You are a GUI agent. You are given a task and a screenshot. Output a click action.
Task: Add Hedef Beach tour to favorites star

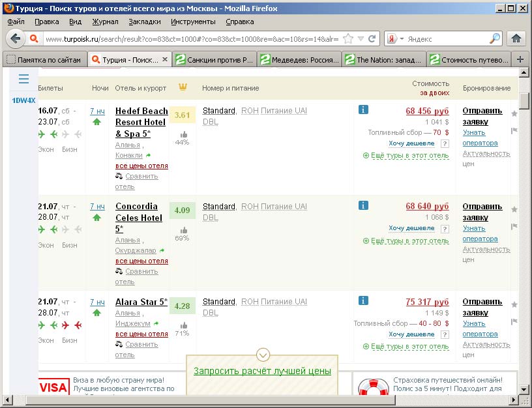coord(514,113)
